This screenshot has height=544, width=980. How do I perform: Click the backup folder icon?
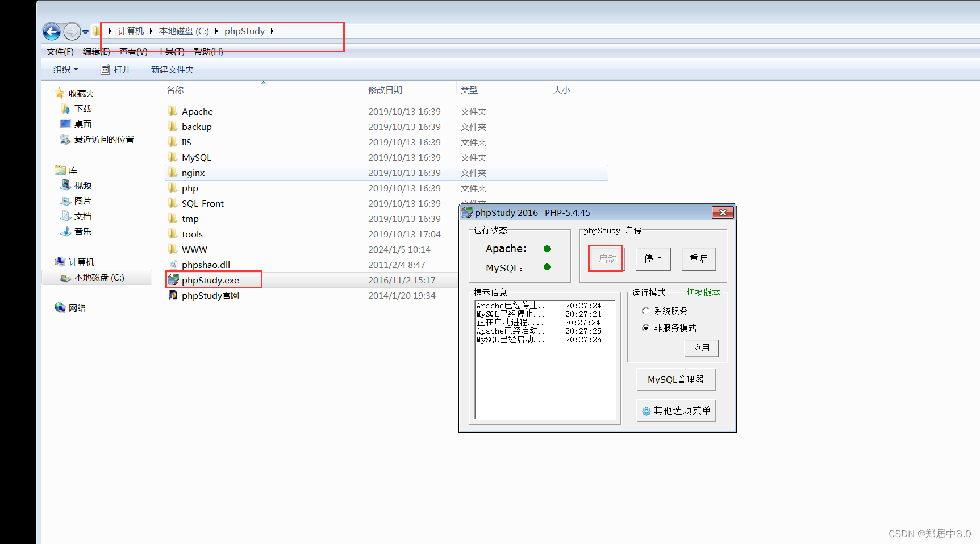tap(173, 126)
